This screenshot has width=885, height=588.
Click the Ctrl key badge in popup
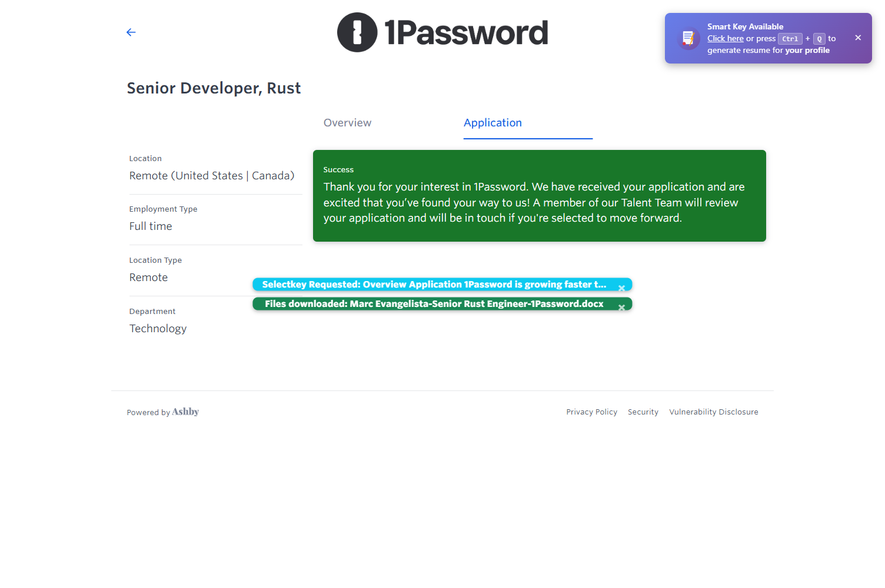[790, 39]
